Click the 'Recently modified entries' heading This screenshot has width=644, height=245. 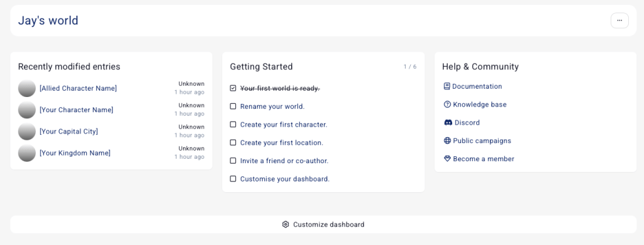(69, 67)
